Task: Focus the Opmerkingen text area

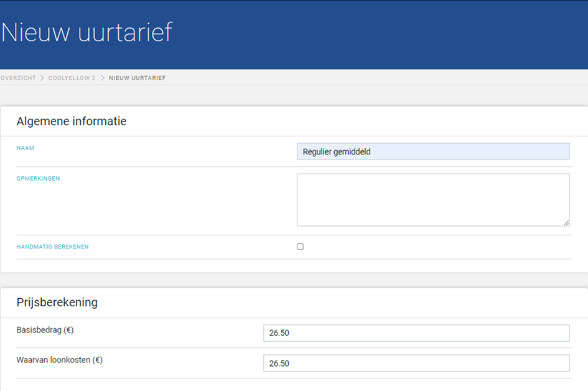Action: 433,200
